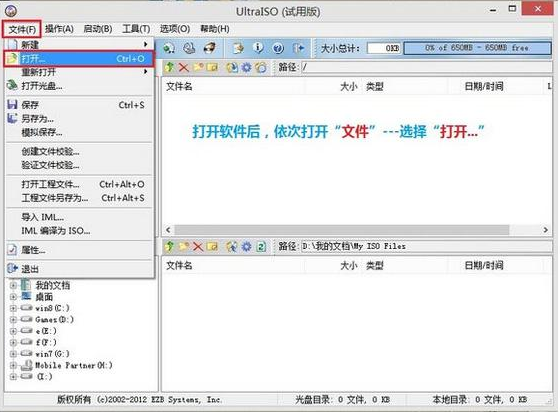The height and width of the screenshot is (412, 560).
Task: Select 创建文件校验... menu item
Action: 79,151
